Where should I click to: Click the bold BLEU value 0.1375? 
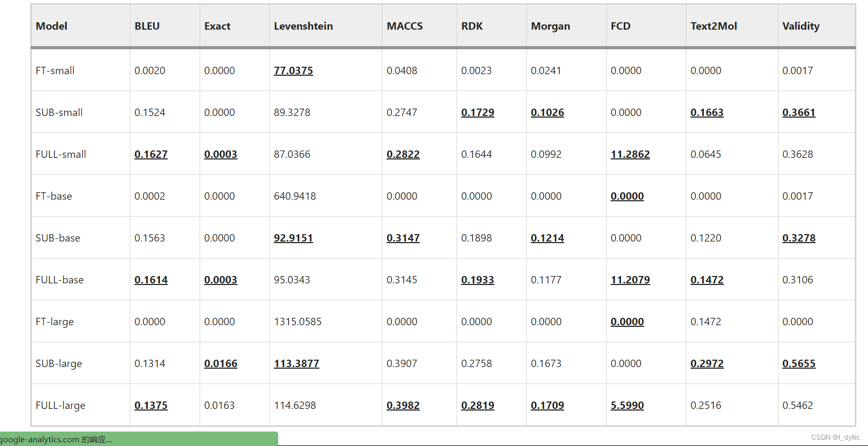click(151, 405)
